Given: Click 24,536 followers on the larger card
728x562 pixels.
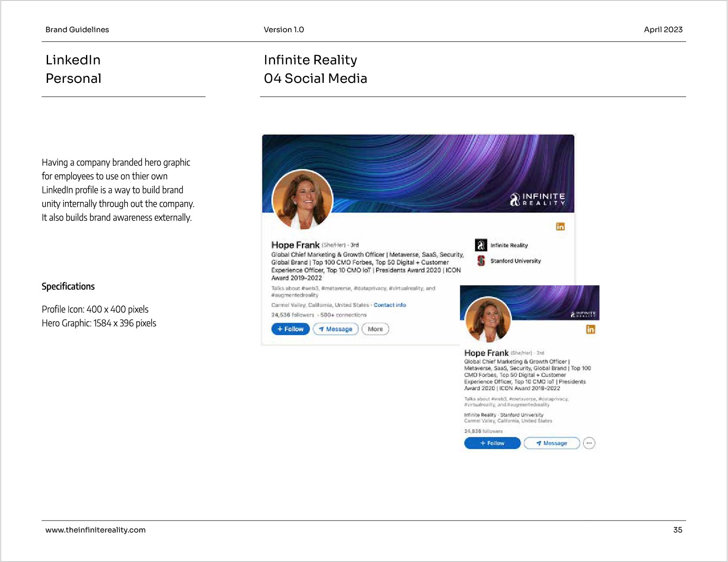Looking at the screenshot, I should 293,315.
